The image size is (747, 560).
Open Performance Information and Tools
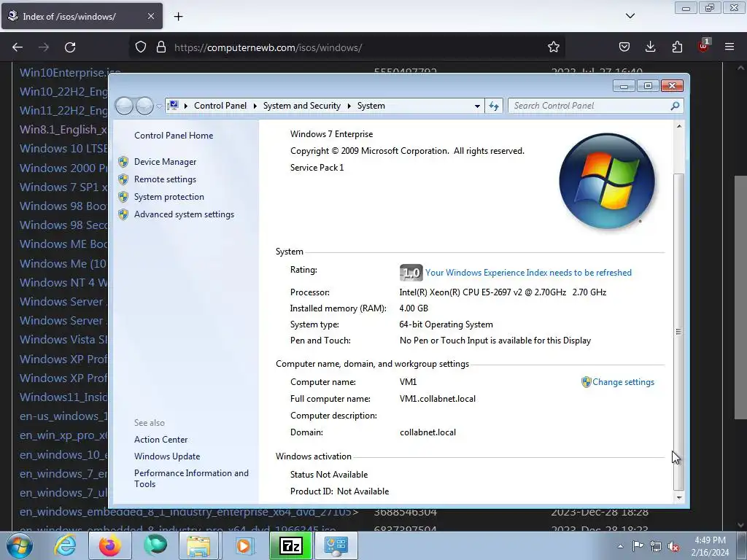191,478
